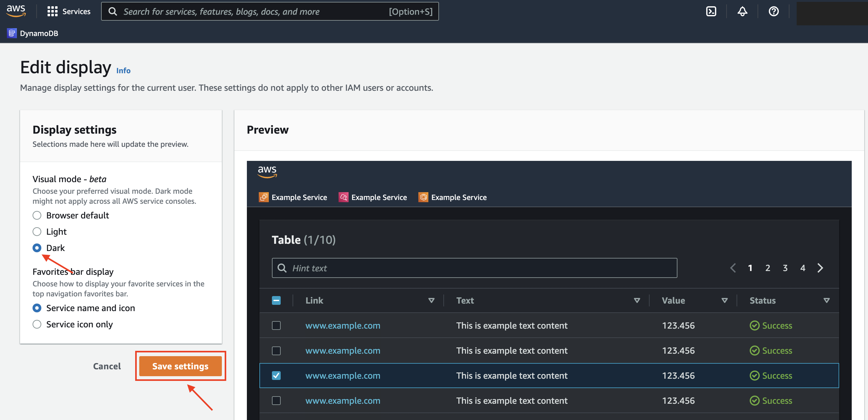The height and width of the screenshot is (420, 868).
Task: Choose Service icon only option
Action: [x=37, y=324]
